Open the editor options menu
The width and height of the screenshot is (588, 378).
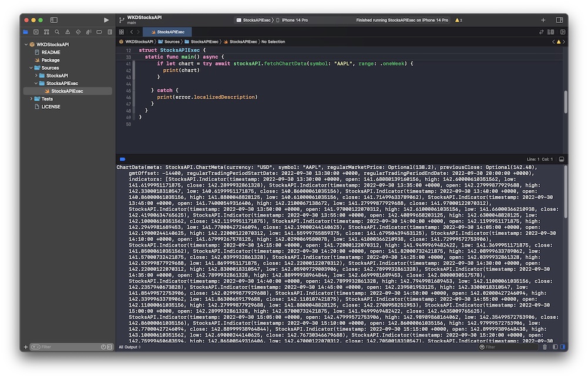pos(551,32)
